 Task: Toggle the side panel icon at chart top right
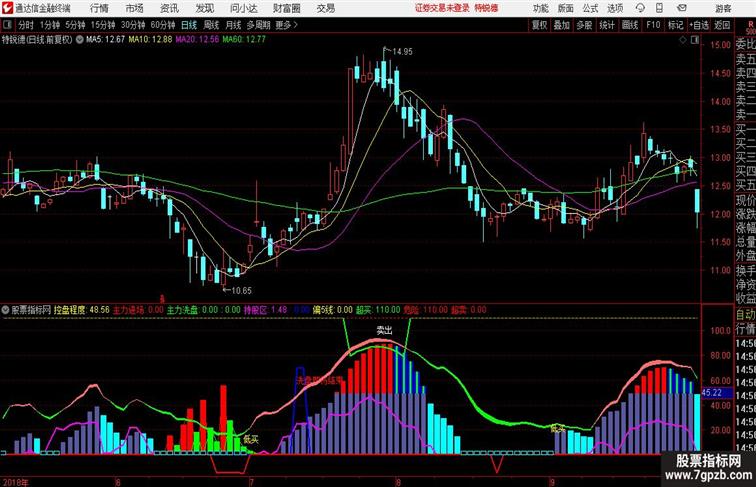[x=694, y=41]
